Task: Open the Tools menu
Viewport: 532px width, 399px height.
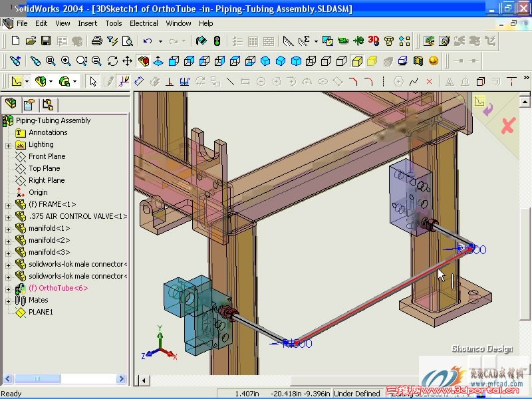Action: pos(113,23)
